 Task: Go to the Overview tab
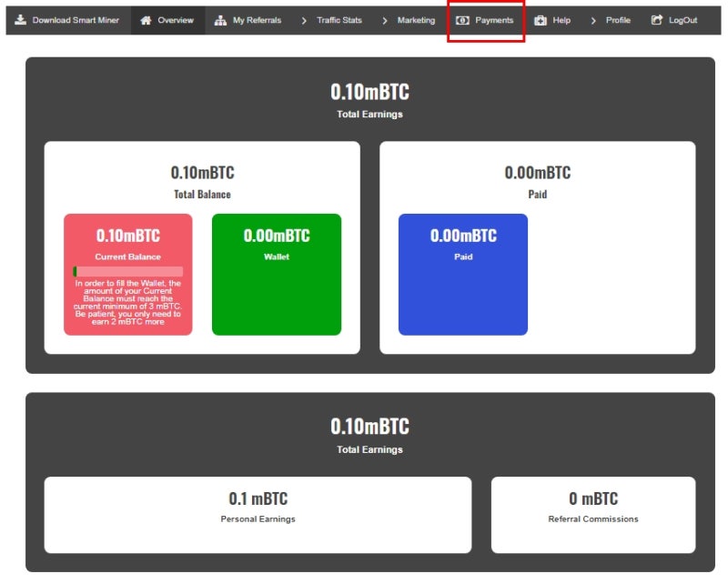[167, 20]
